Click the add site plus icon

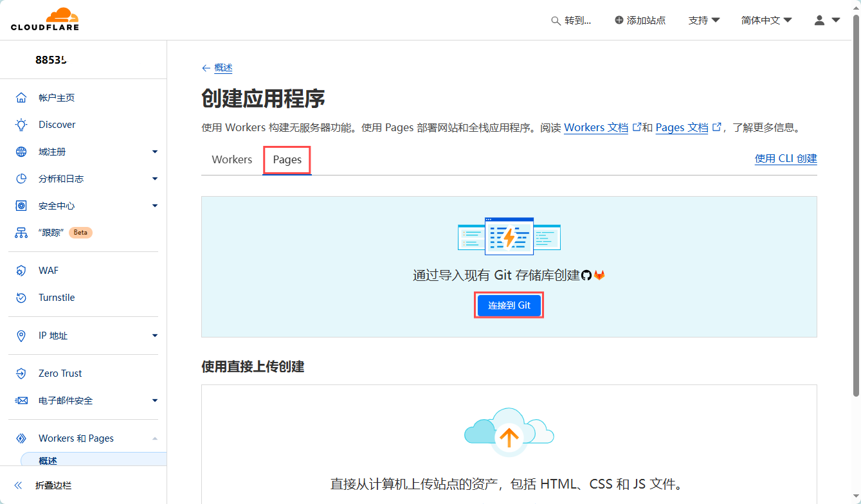(619, 21)
